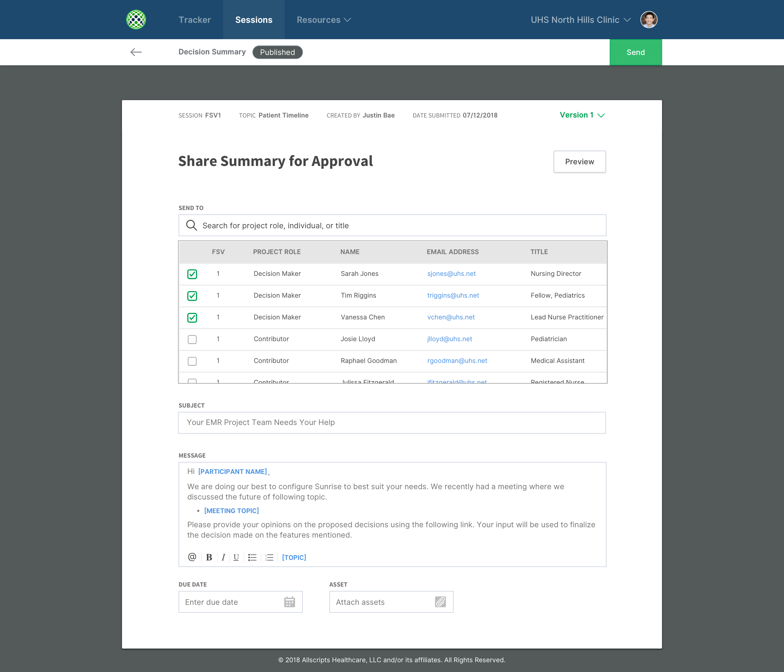
Task: Click the Allscripts copyright footer text
Action: (392, 660)
